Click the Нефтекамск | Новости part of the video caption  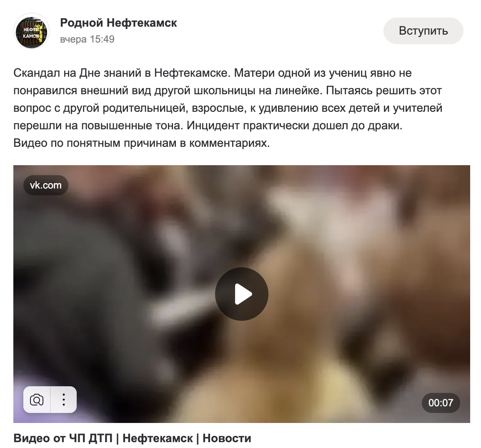point(187,438)
